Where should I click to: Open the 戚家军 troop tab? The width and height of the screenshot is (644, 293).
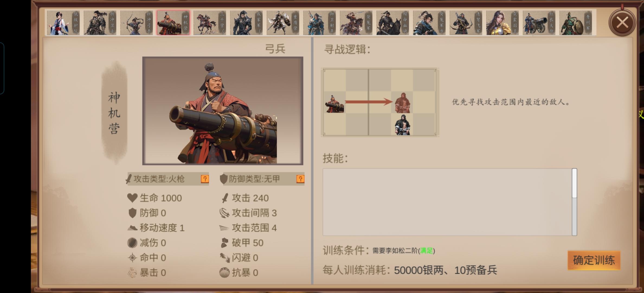click(246, 23)
